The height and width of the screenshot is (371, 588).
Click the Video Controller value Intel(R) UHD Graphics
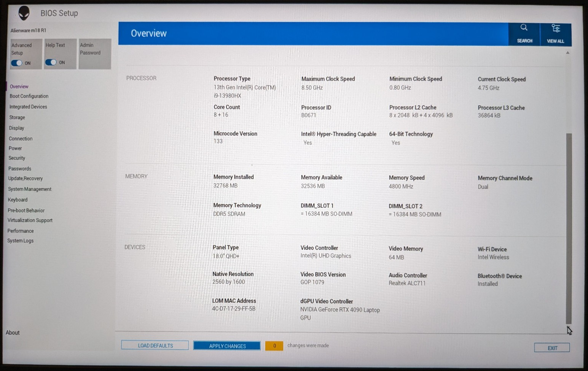326,256
